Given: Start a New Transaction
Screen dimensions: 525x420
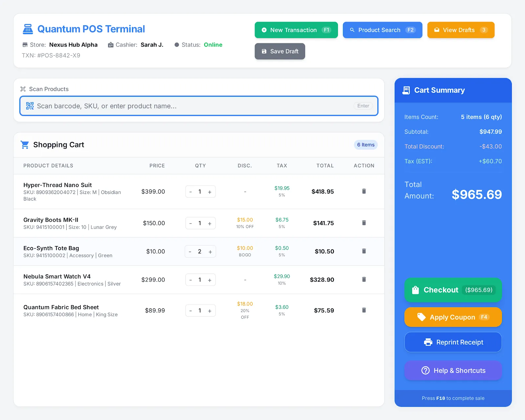Looking at the screenshot, I should click(296, 30).
